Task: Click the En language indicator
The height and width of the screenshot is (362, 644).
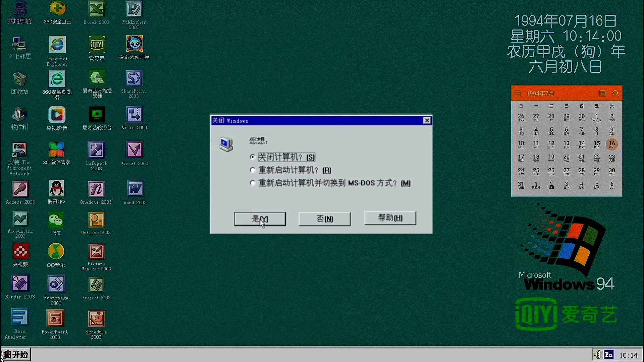Action: (x=608, y=355)
